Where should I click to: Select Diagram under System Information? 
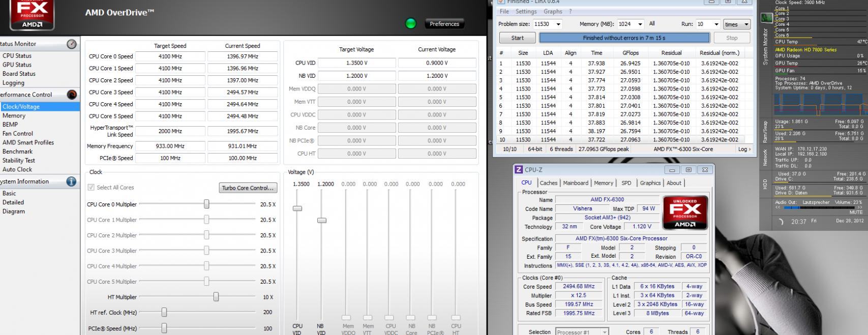14,211
